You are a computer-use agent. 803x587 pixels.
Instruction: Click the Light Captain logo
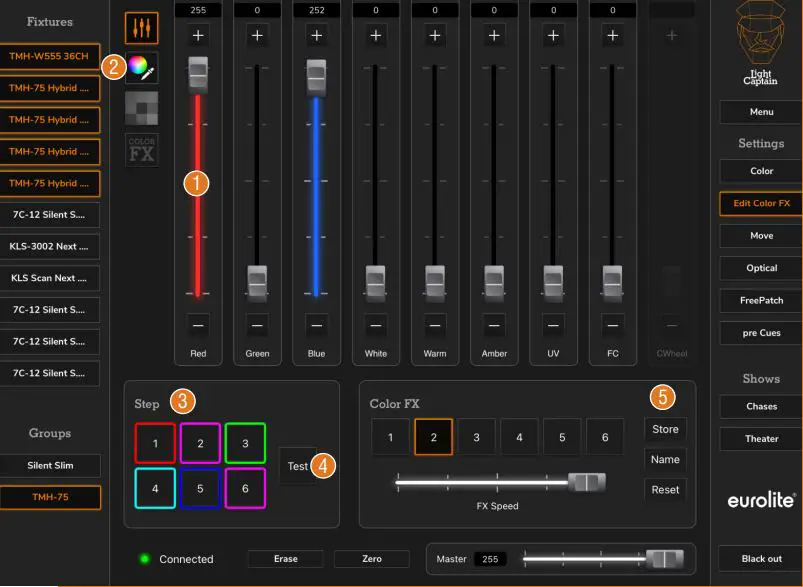point(761,44)
